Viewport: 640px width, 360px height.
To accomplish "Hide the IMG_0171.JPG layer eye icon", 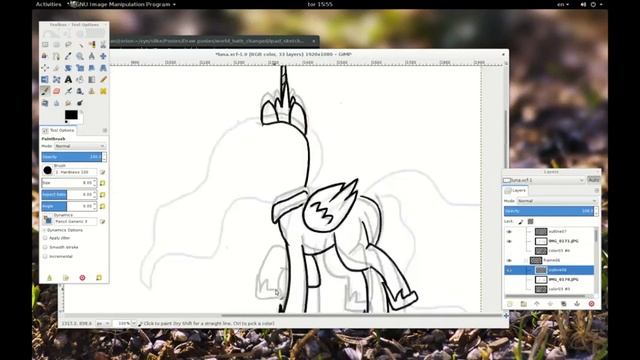I will [509, 241].
